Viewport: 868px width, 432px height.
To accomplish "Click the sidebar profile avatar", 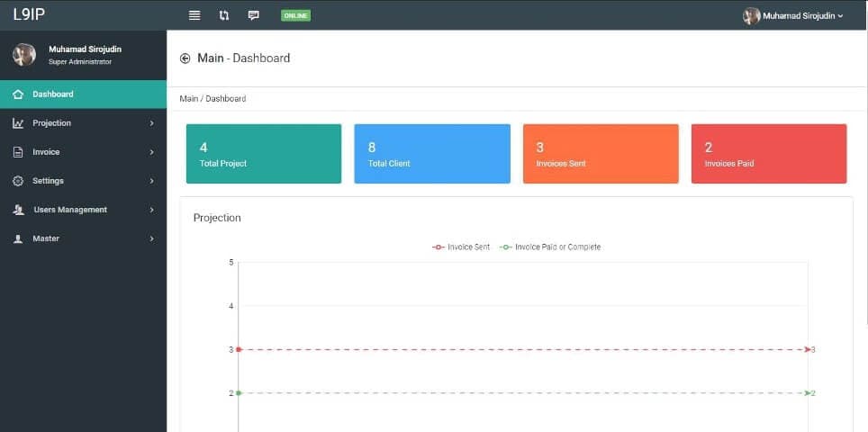I will pos(24,55).
